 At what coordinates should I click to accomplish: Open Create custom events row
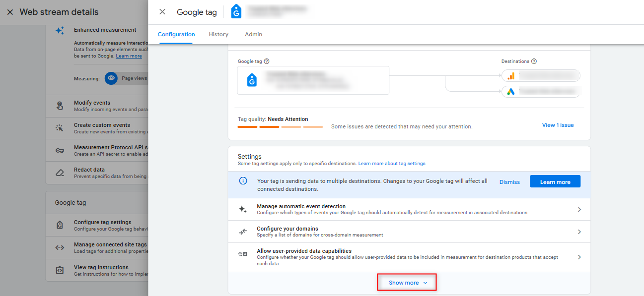(x=97, y=128)
